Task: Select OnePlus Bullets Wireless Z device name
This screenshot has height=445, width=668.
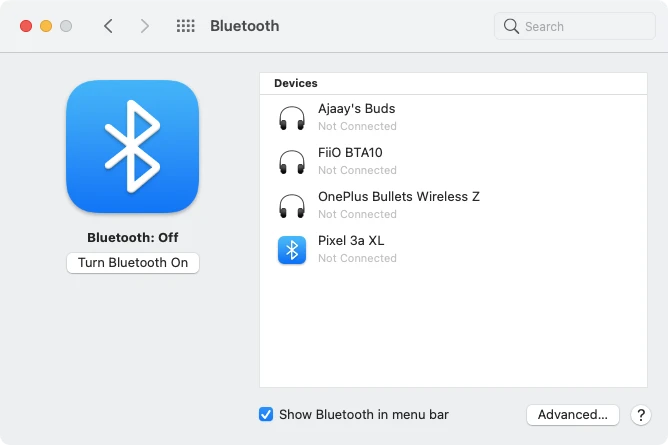Action: (398, 197)
